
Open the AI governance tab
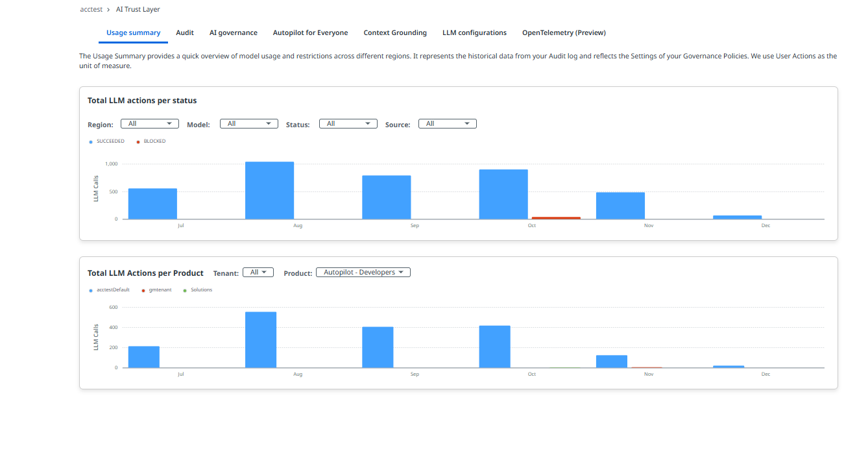coord(233,33)
